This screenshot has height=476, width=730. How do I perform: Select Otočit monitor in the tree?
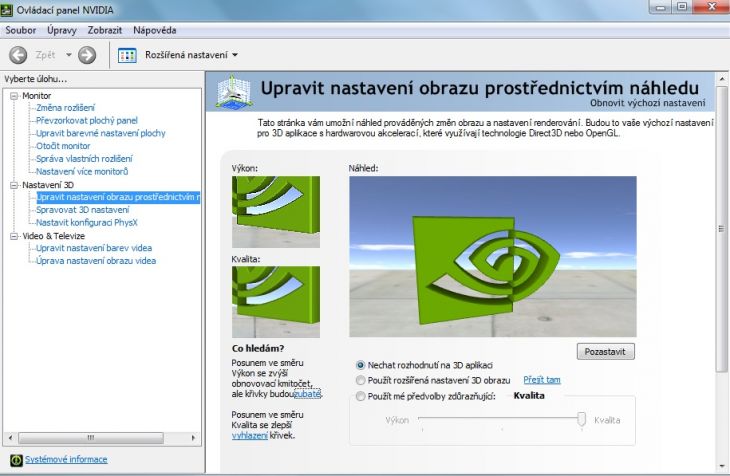pos(63,146)
